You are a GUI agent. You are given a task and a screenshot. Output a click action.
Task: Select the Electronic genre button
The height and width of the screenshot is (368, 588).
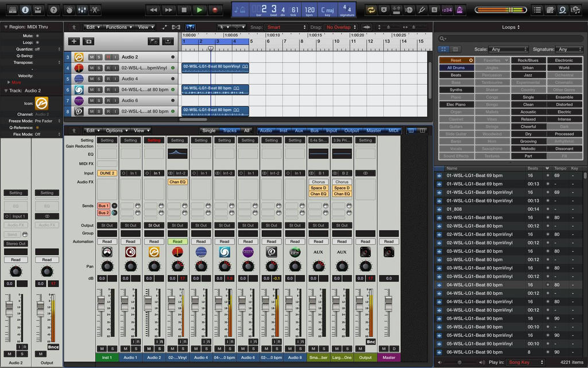(564, 60)
